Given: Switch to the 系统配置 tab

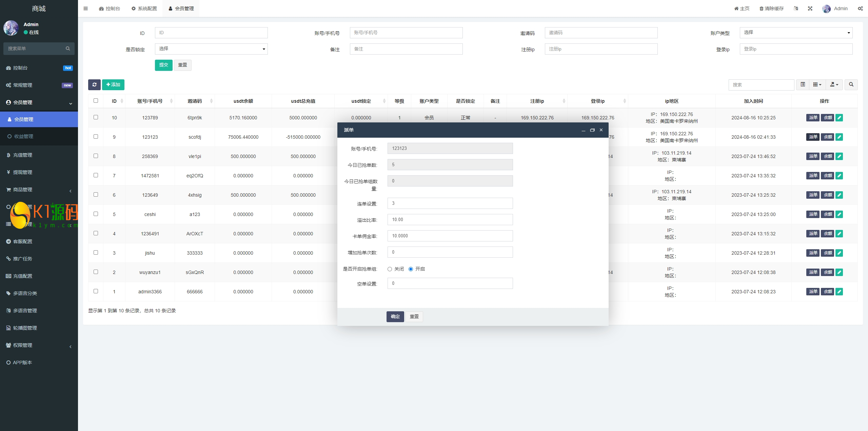Looking at the screenshot, I should pos(144,8).
